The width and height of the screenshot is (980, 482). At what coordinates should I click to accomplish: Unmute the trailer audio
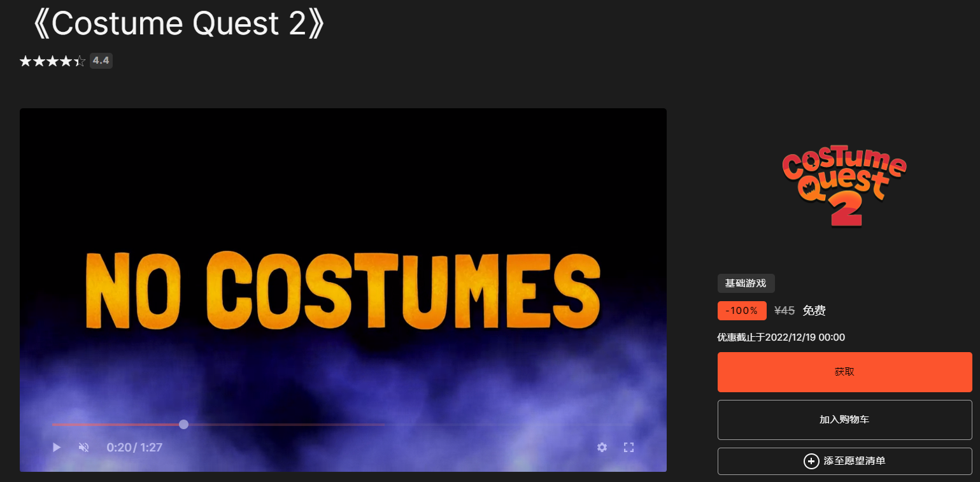[83, 448]
